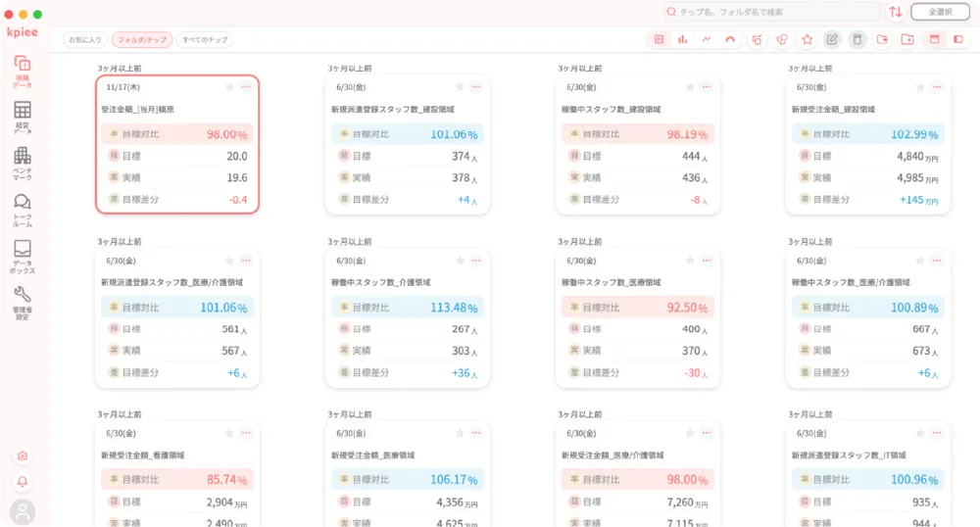Image resolution: width=980 pixels, height=527 pixels.
Task: Click the edit pencil icon in toolbar
Action: (x=832, y=39)
